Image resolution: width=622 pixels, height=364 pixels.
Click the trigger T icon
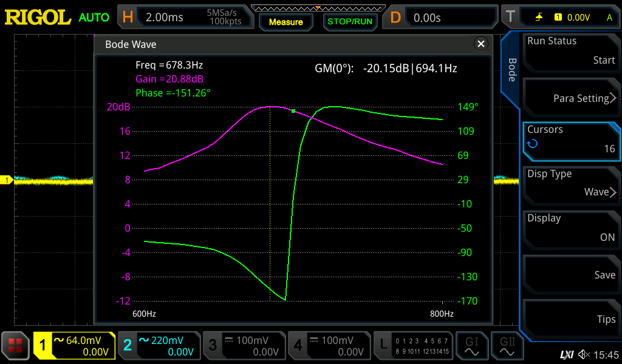click(x=510, y=17)
